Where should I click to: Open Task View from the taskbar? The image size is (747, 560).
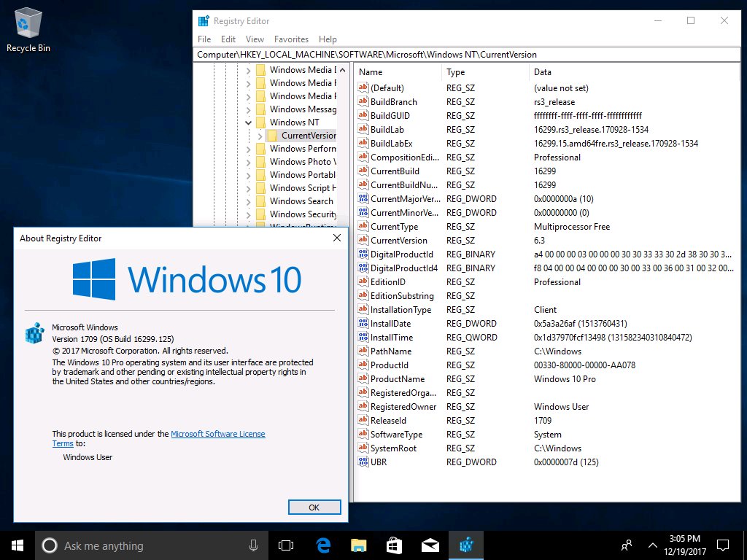pos(286,545)
